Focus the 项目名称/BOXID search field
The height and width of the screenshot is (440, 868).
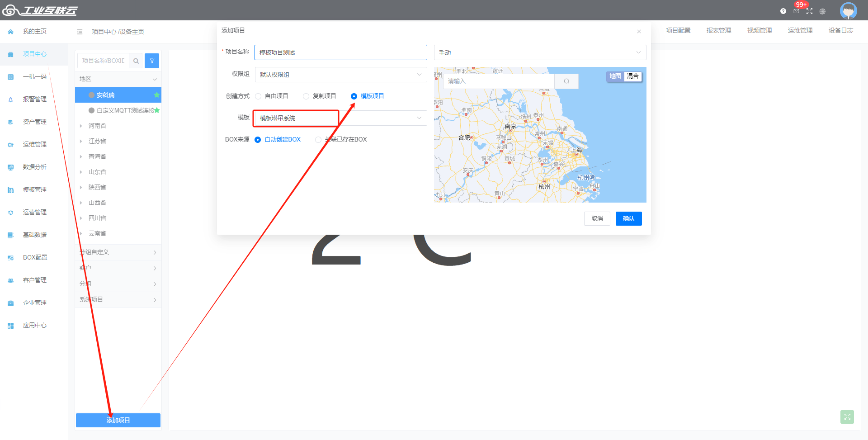[104, 61]
